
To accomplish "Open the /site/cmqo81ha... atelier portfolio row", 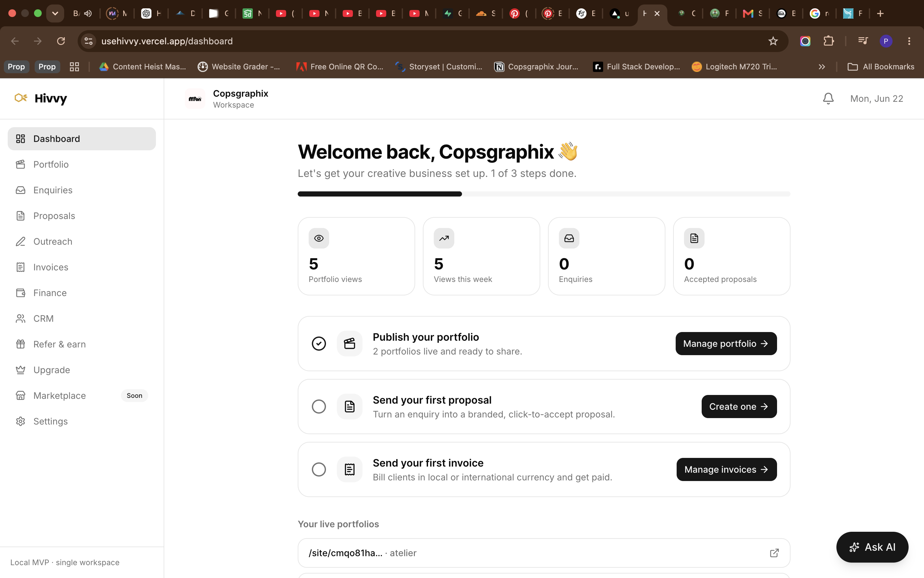I will (x=544, y=553).
